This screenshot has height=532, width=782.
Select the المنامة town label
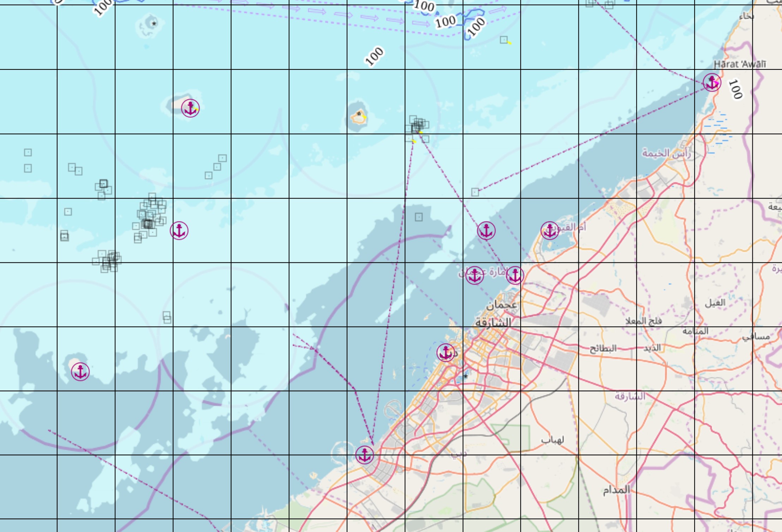[695, 331]
